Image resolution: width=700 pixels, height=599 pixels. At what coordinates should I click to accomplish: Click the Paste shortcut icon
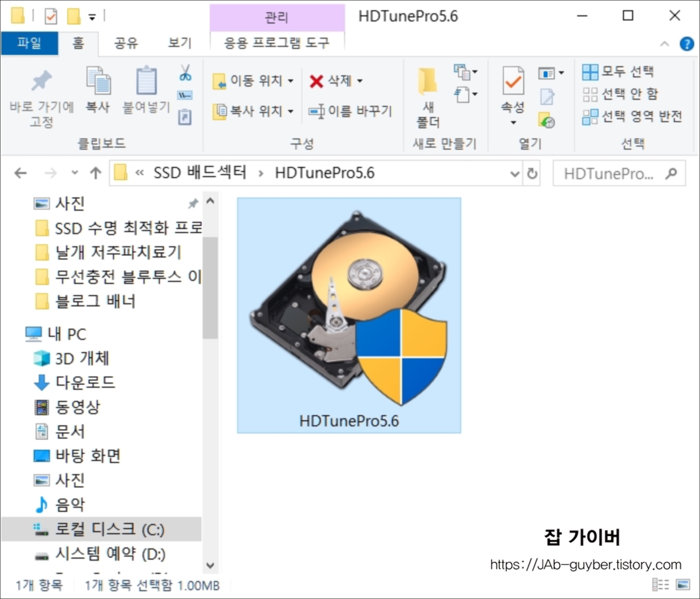click(x=185, y=117)
